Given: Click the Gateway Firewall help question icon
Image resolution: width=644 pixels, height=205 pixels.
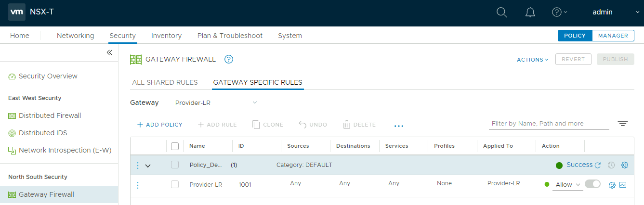Looking at the screenshot, I should pyautogui.click(x=229, y=59).
